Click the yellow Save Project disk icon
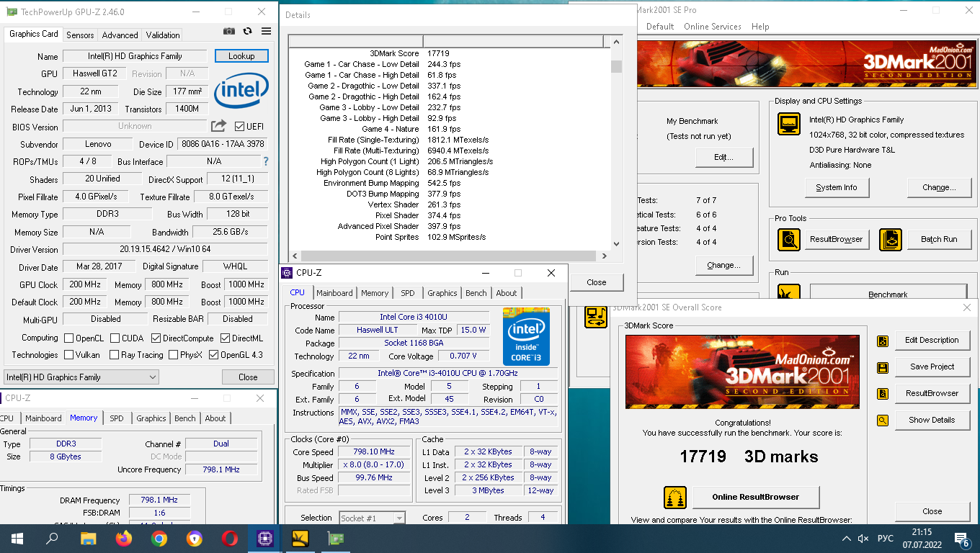This screenshot has width=980, height=553. 883,367
